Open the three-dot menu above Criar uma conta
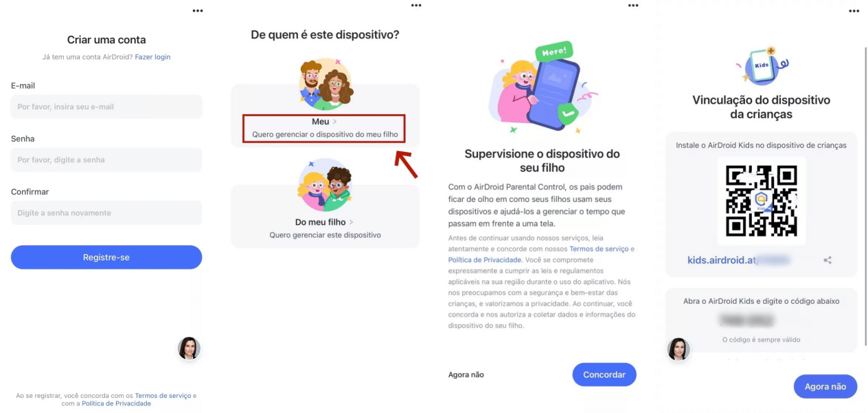The image size is (868, 413). [x=198, y=11]
